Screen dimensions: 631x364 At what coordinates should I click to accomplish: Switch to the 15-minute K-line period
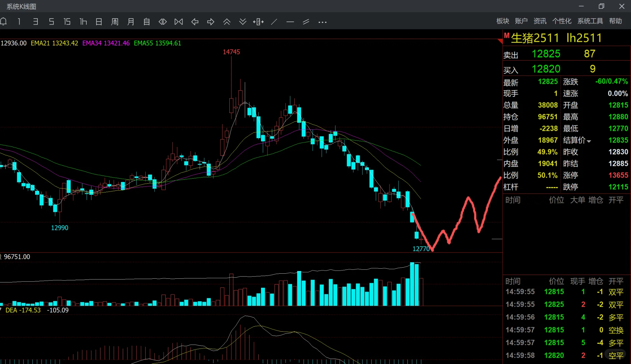tap(67, 22)
